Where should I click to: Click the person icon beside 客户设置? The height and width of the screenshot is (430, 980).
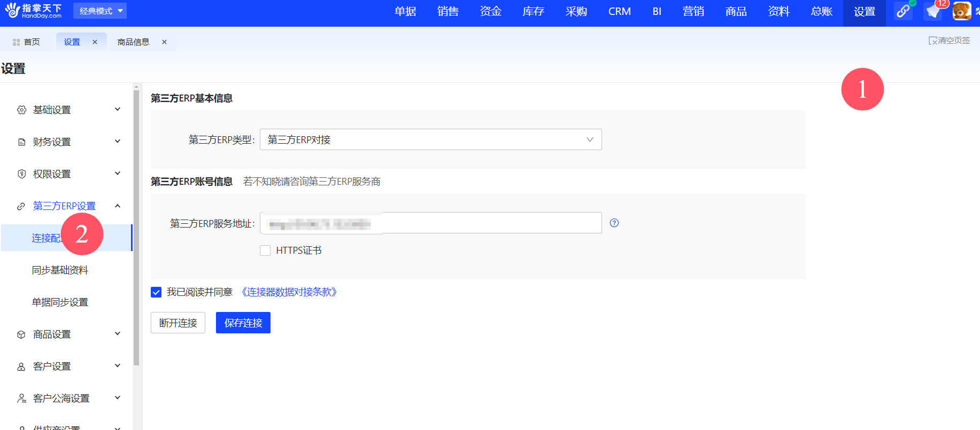point(21,366)
